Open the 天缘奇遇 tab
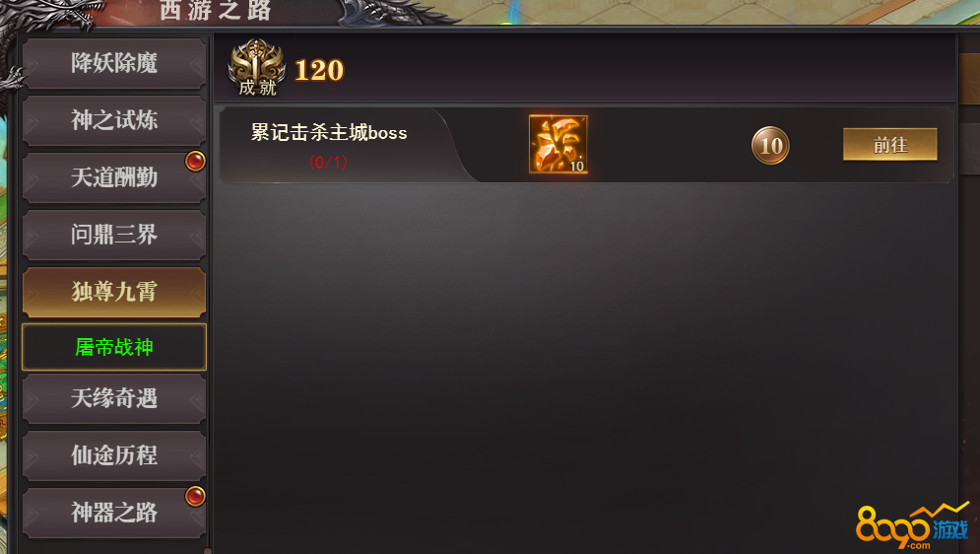Viewport: 980px width, 554px height. point(114,398)
